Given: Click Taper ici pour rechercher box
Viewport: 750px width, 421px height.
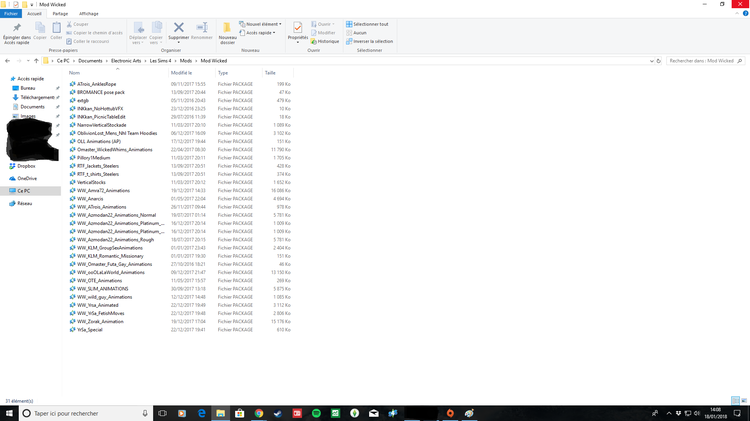Looking at the screenshot, I should click(x=86, y=413).
